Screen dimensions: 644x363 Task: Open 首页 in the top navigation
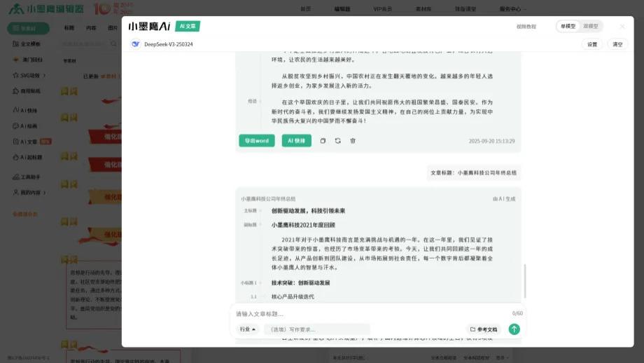306,8
